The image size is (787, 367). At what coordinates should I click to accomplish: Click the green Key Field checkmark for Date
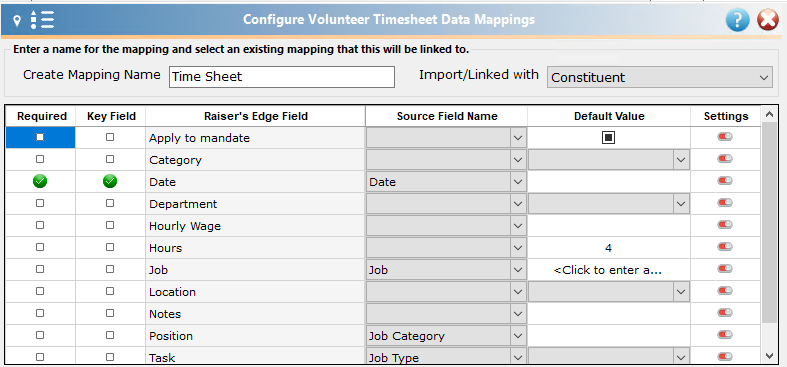(110, 181)
